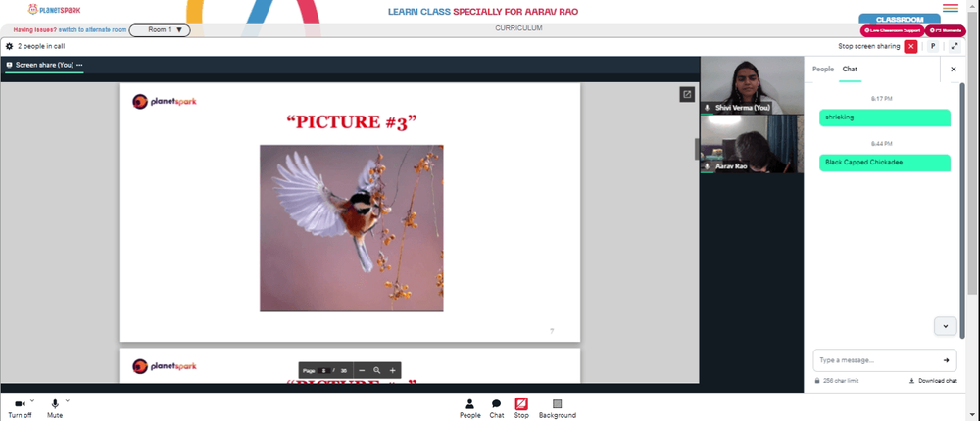This screenshot has width=980, height=421.
Task: Click Shivi Verma microphone indicator icon
Action: pos(708,108)
